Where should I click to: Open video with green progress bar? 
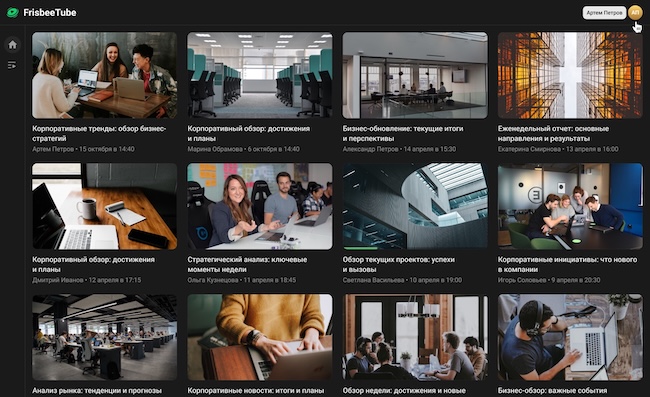click(x=415, y=206)
